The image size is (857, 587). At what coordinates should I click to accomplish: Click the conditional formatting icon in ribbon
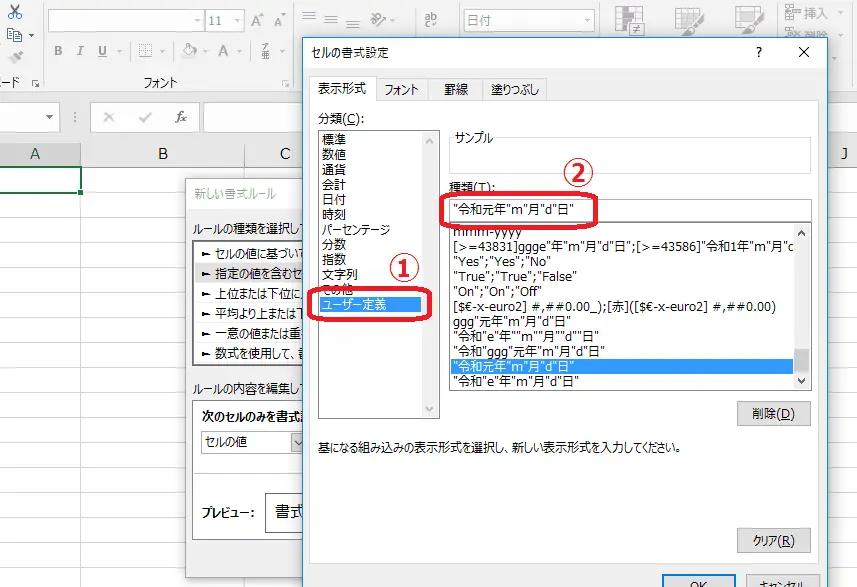click(629, 20)
